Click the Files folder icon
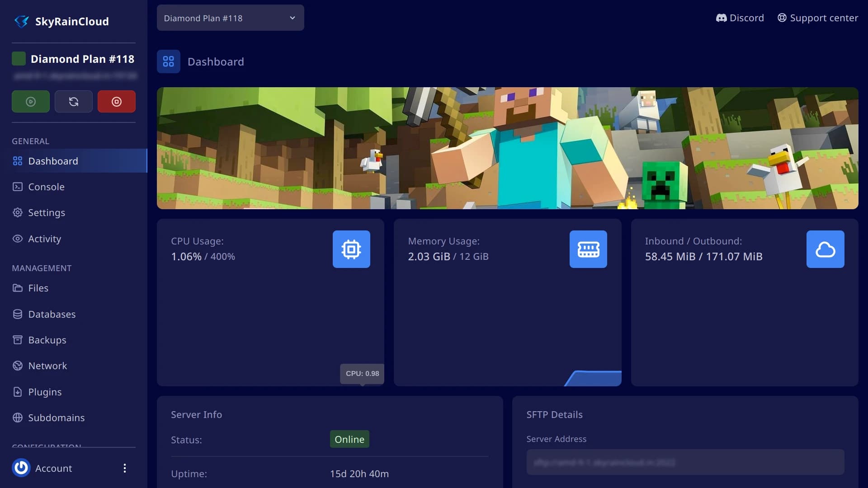868x488 pixels. click(18, 288)
